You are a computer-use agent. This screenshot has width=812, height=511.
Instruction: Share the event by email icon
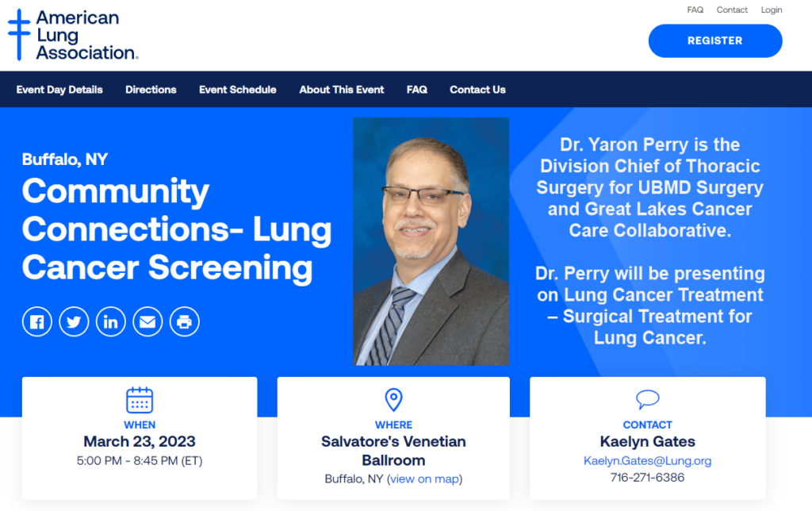coord(147,322)
